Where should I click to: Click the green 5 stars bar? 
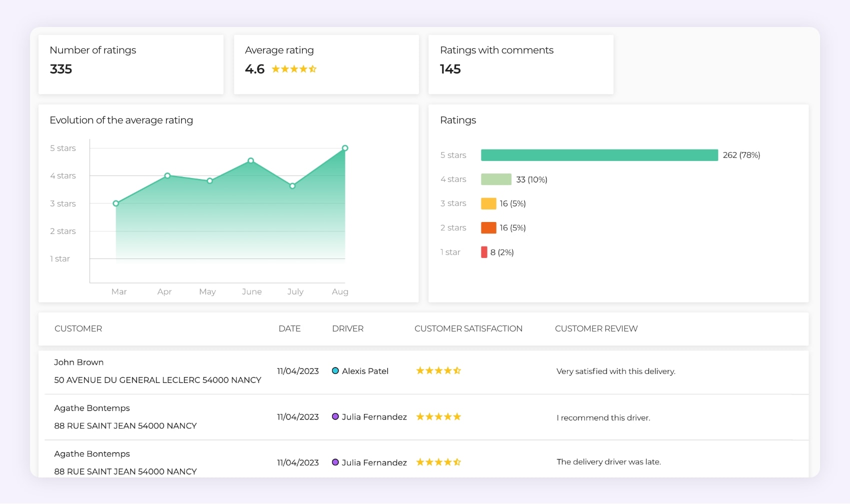click(599, 155)
